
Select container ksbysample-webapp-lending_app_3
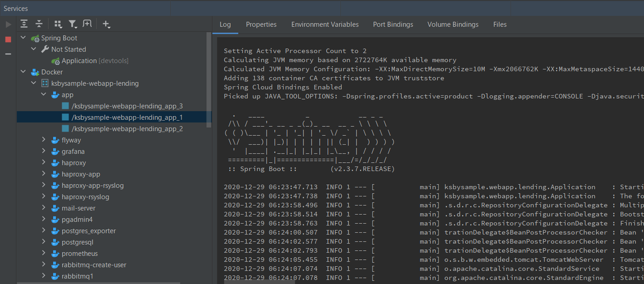pos(122,106)
